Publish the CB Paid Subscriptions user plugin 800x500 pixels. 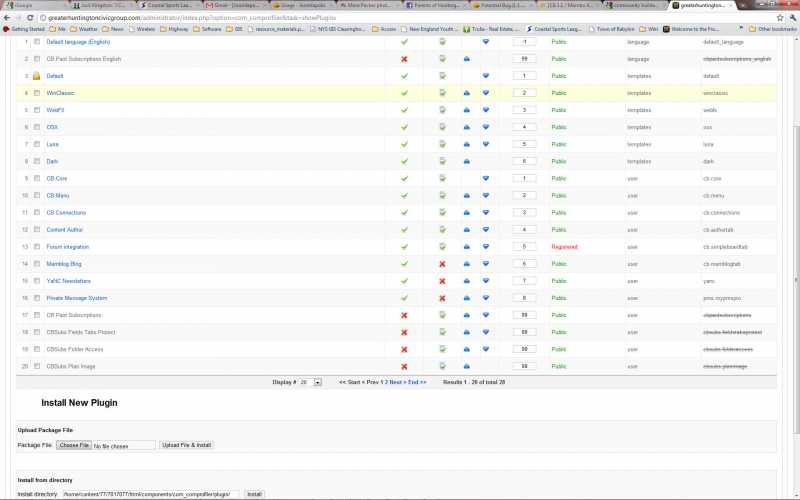tap(404, 315)
